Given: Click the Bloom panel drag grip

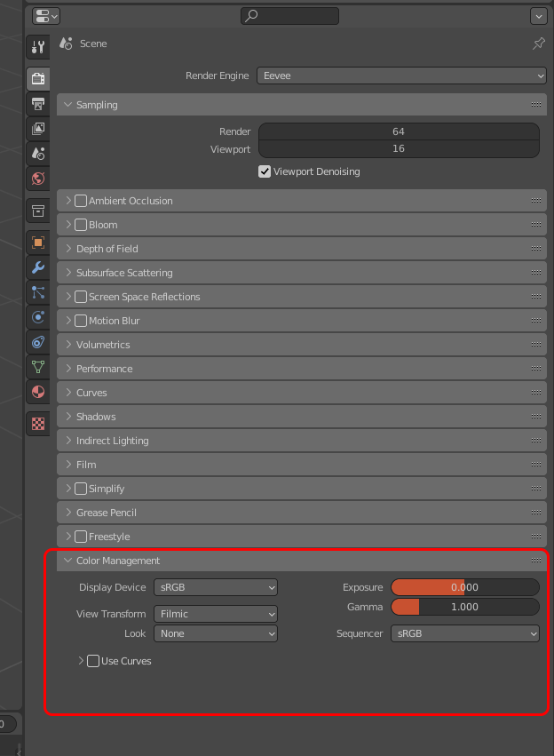Looking at the screenshot, I should [x=536, y=225].
